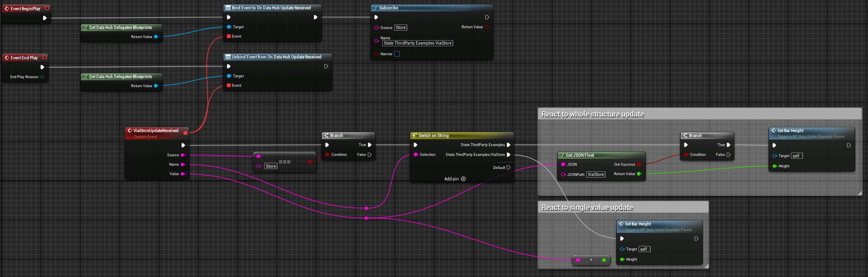
Task: Click the Switch on String Default output pin
Action: (x=508, y=167)
